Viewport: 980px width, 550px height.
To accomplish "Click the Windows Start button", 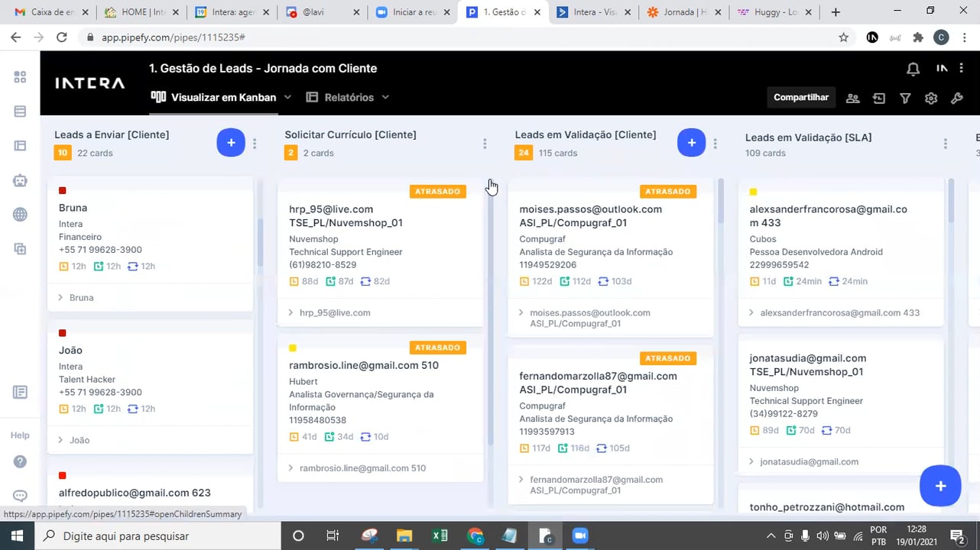I will tap(17, 536).
